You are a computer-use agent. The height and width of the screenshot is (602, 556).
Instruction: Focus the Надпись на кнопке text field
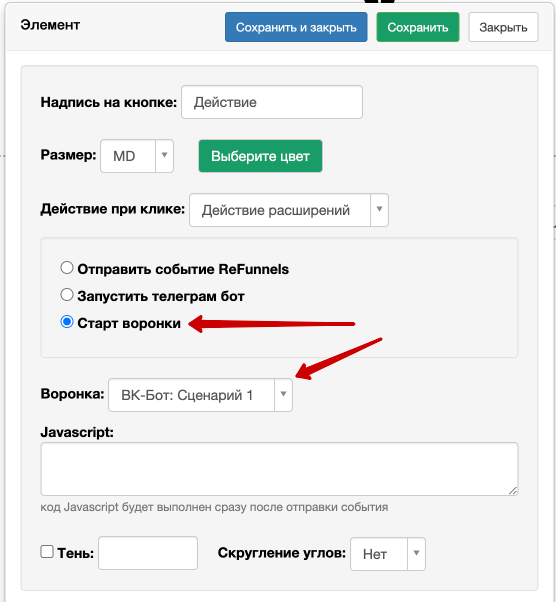272,102
